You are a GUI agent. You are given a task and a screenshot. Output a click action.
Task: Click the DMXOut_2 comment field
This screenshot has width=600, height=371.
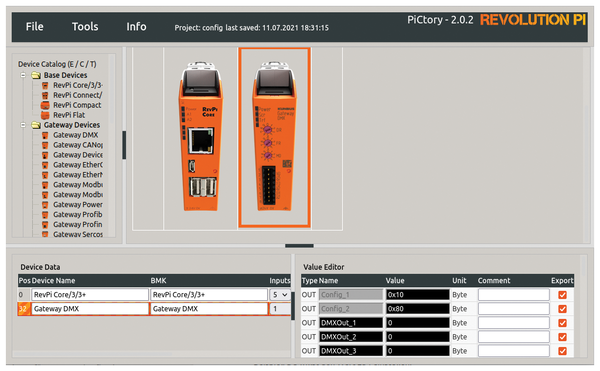coord(514,337)
